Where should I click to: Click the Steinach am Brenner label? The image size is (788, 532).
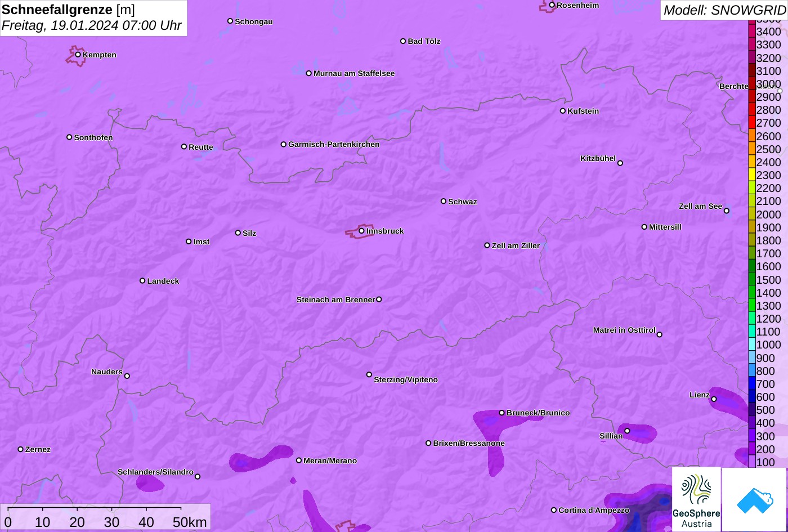[335, 299]
